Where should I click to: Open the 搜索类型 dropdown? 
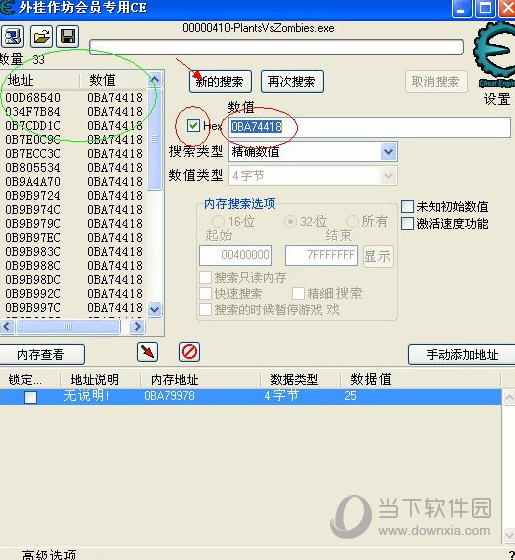(389, 152)
